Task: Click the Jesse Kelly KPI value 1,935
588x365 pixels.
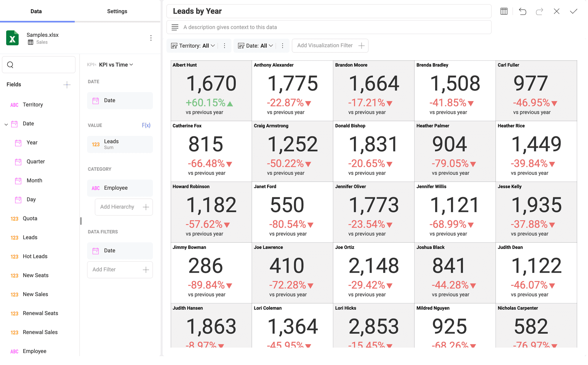Action: coord(537,205)
